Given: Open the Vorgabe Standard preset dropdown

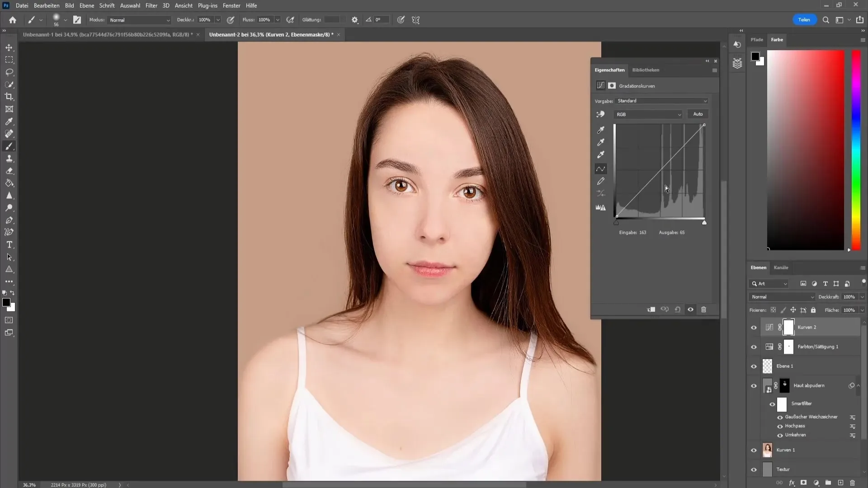Looking at the screenshot, I should coord(661,101).
